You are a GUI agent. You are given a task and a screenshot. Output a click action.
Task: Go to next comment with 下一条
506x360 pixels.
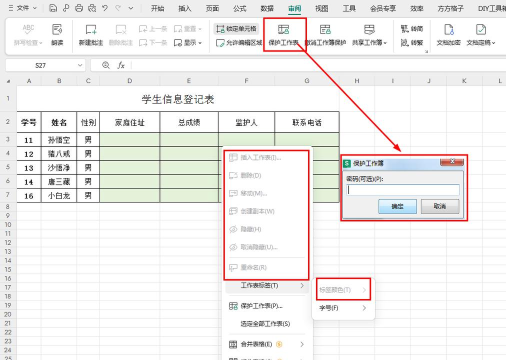pyautogui.click(x=153, y=43)
